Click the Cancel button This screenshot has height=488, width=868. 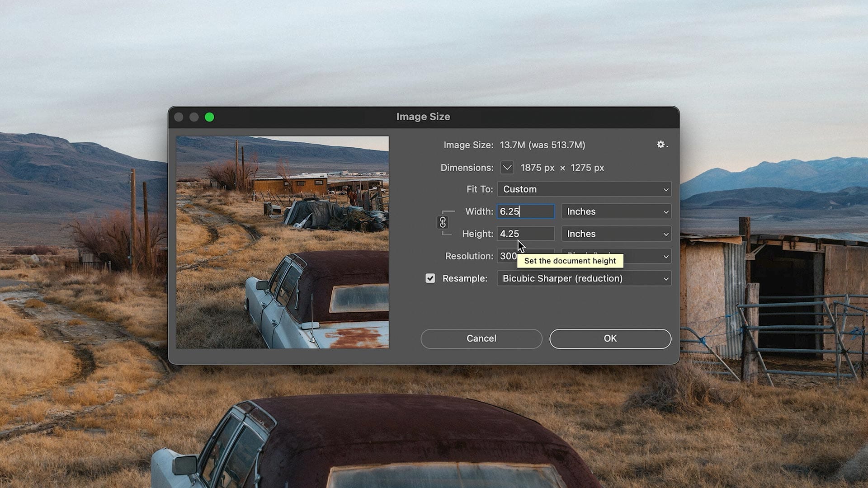(481, 338)
